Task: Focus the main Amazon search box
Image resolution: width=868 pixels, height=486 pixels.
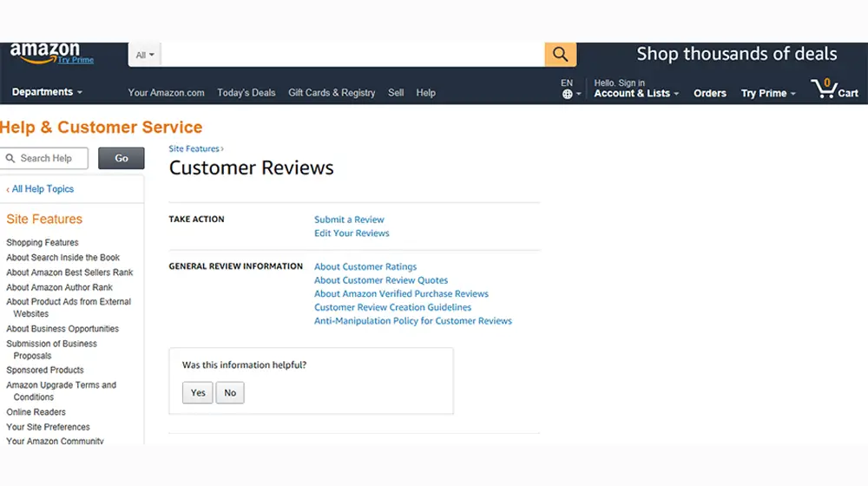Action: 352,55
